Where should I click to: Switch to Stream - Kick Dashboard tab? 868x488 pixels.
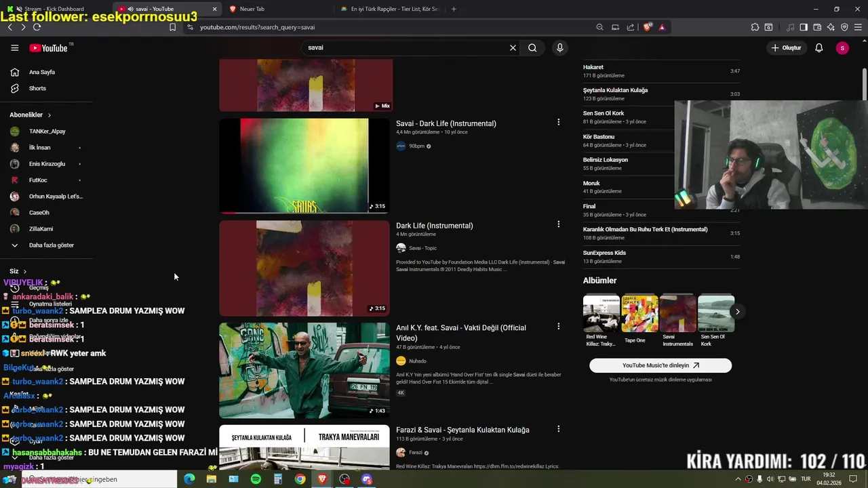click(54, 9)
